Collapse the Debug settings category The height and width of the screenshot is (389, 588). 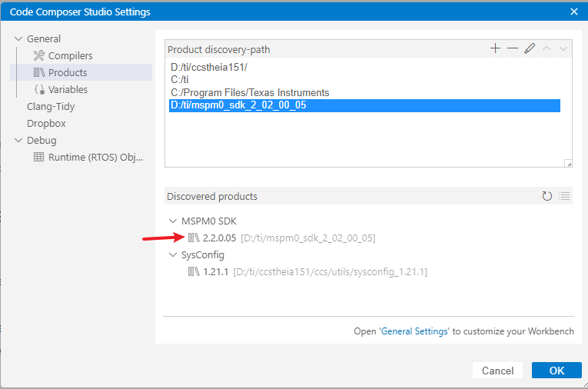point(18,141)
